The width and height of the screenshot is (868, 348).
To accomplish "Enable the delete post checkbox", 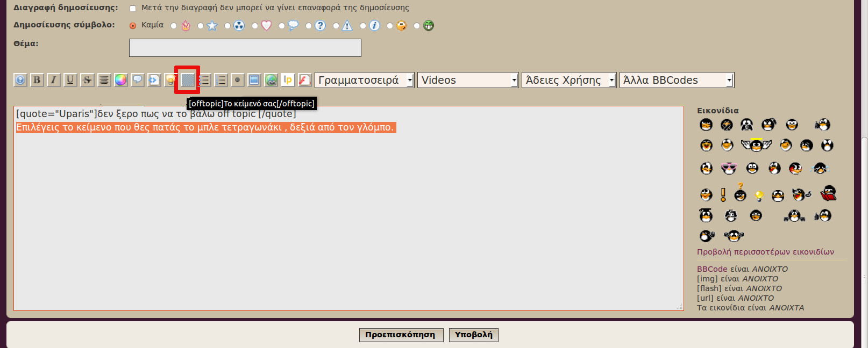I will point(133,8).
